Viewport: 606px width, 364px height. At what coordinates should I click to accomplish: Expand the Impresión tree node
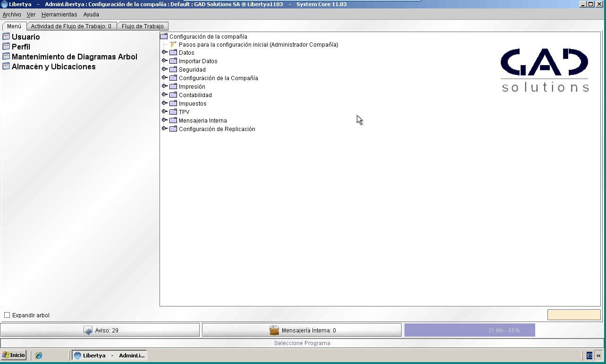tap(164, 86)
